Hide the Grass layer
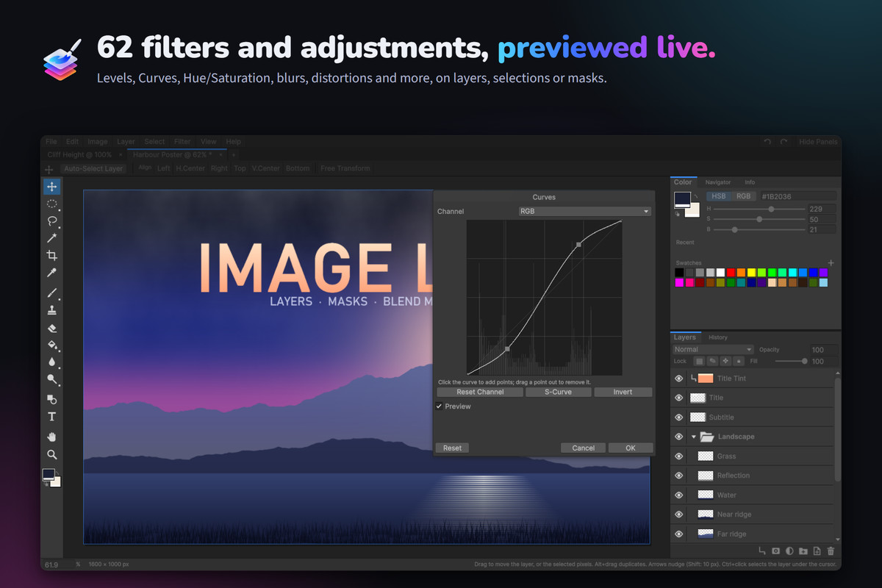 tap(679, 456)
